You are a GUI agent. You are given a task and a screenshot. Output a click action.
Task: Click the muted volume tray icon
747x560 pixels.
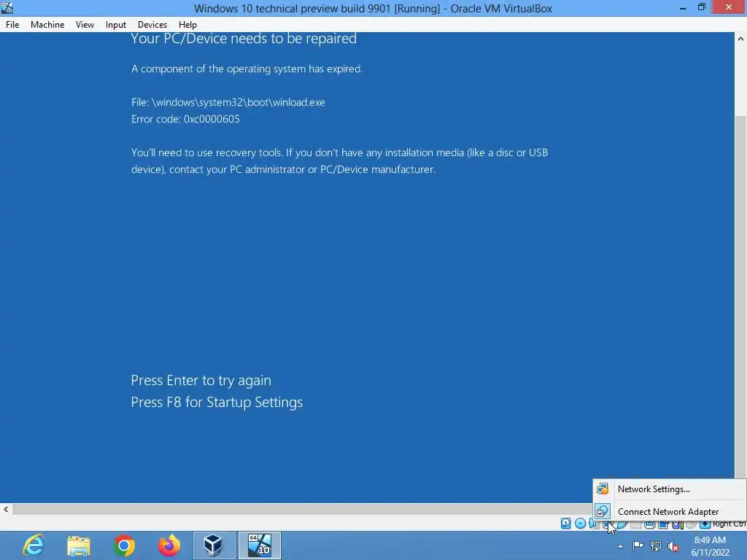pyautogui.click(x=673, y=546)
